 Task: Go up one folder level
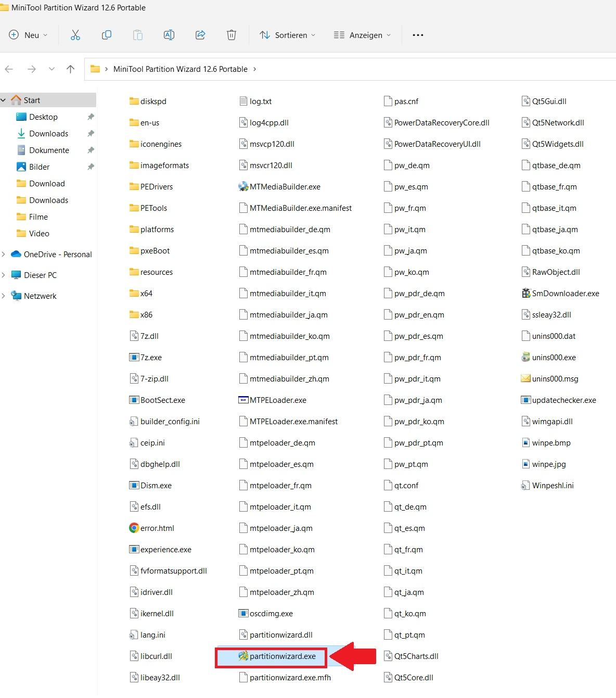[71, 69]
